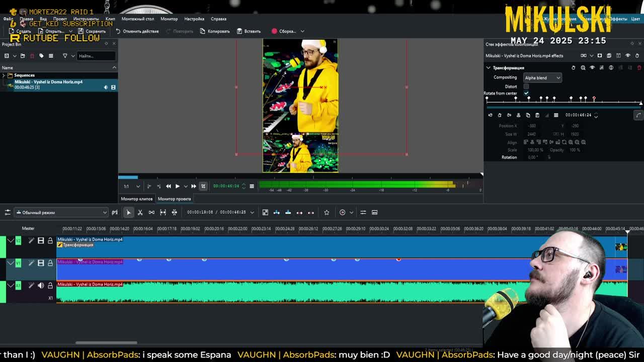This screenshot has width=644, height=362.
Task: Click the Project Bin tag icon
Action: click(41, 56)
